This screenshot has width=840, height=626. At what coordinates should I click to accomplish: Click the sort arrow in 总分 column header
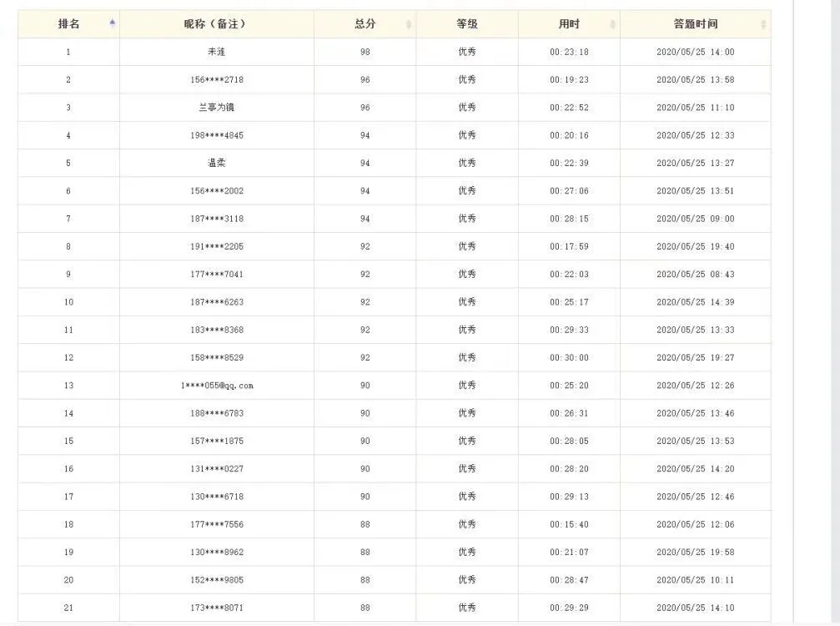408,24
